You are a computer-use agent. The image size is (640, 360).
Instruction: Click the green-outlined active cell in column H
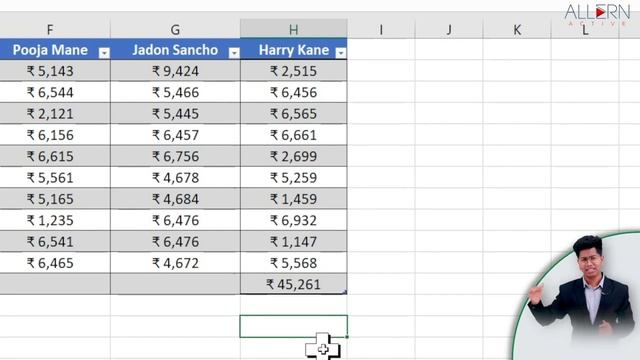[x=293, y=326]
